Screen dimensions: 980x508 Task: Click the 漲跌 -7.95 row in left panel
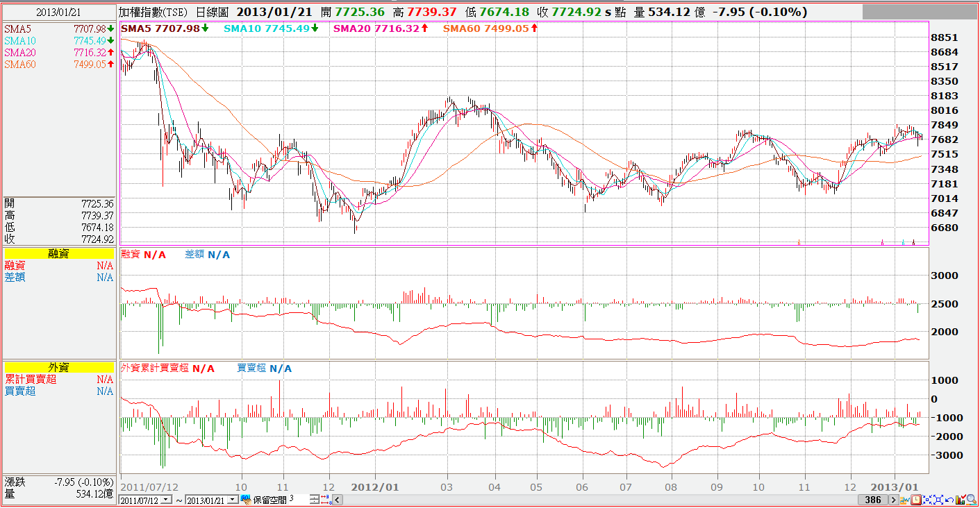(x=58, y=482)
